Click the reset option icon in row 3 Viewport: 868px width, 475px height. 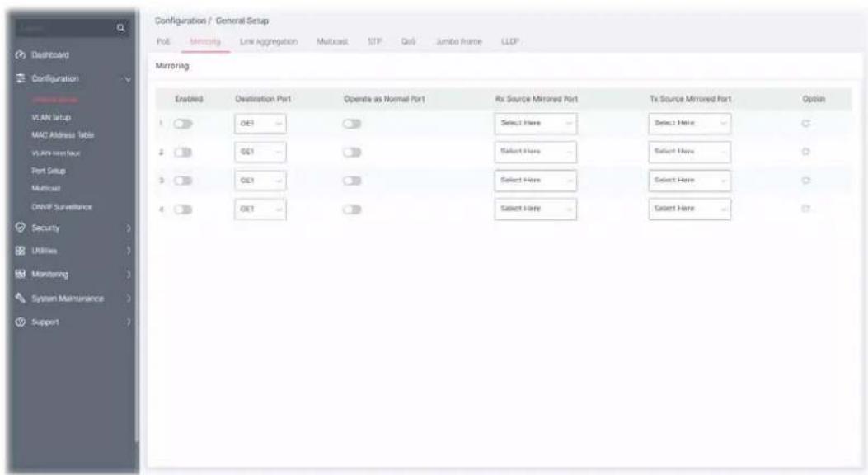pos(805,181)
